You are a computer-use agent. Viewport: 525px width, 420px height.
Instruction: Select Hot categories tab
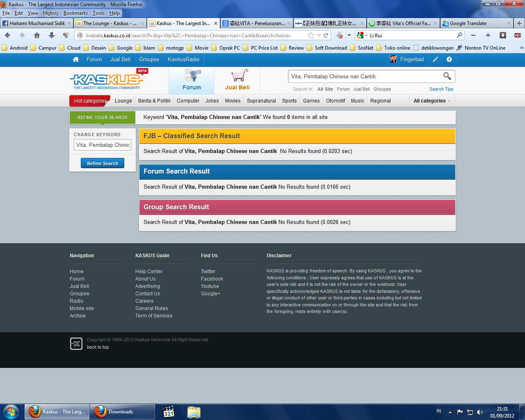[90, 101]
